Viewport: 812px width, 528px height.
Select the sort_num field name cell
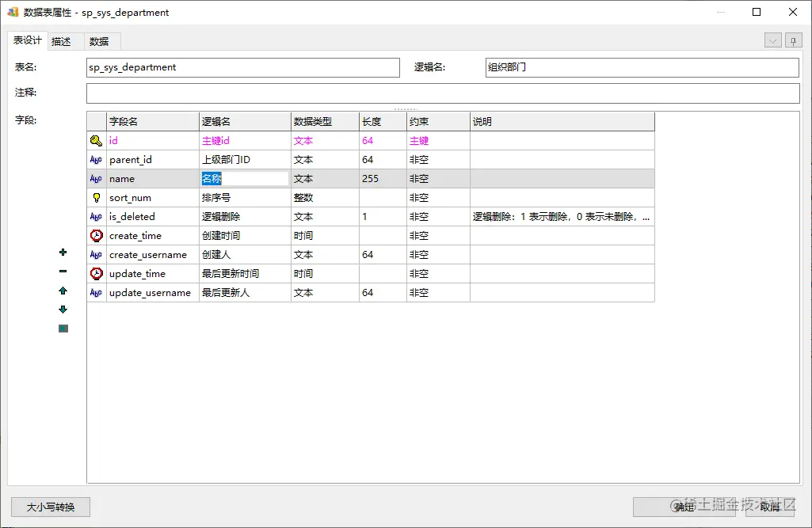153,198
